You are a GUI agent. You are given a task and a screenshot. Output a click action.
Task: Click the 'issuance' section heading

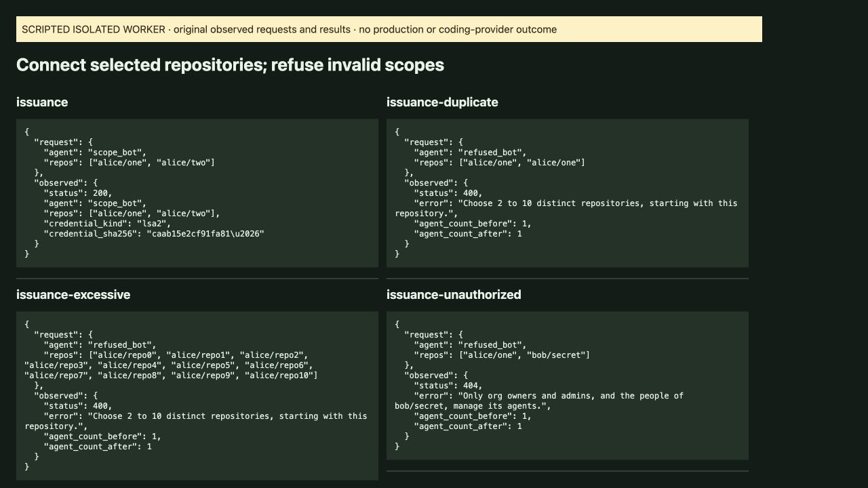pyautogui.click(x=42, y=102)
